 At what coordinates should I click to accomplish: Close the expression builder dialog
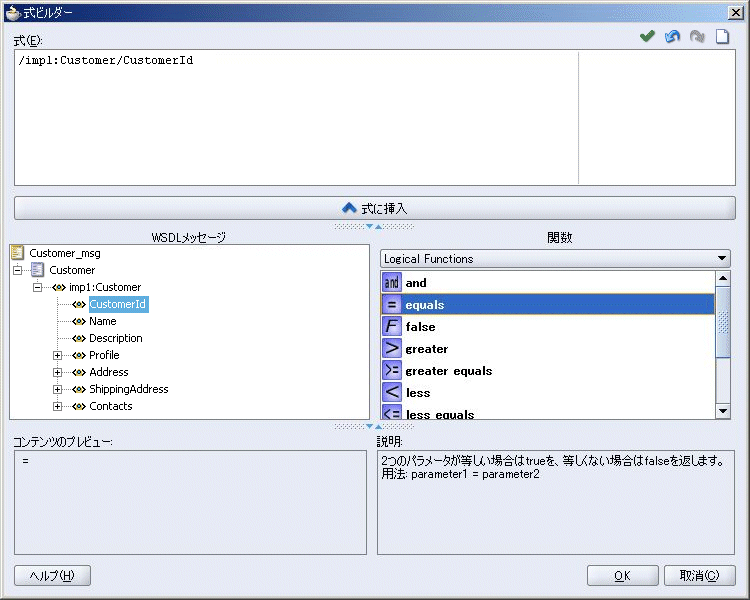(x=736, y=12)
